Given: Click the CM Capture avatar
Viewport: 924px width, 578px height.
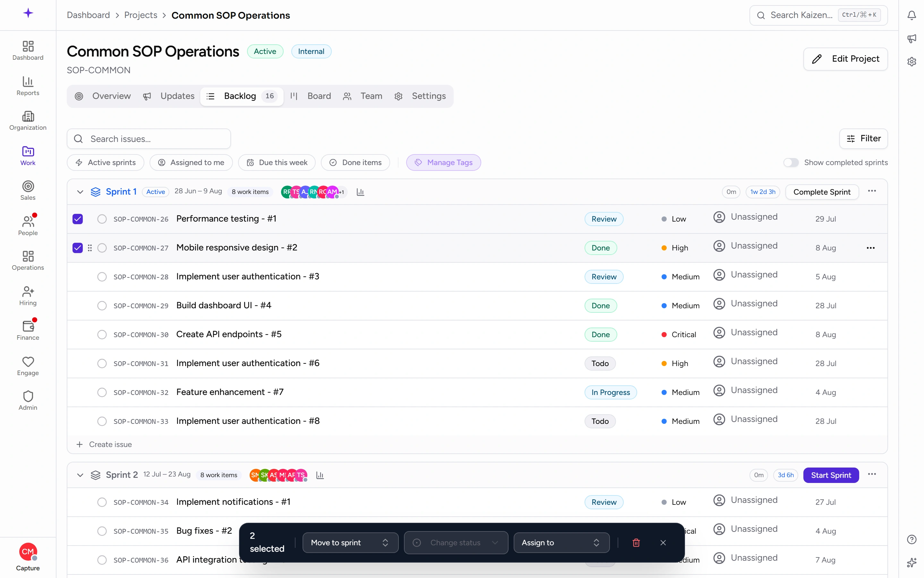Looking at the screenshot, I should 28,552.
